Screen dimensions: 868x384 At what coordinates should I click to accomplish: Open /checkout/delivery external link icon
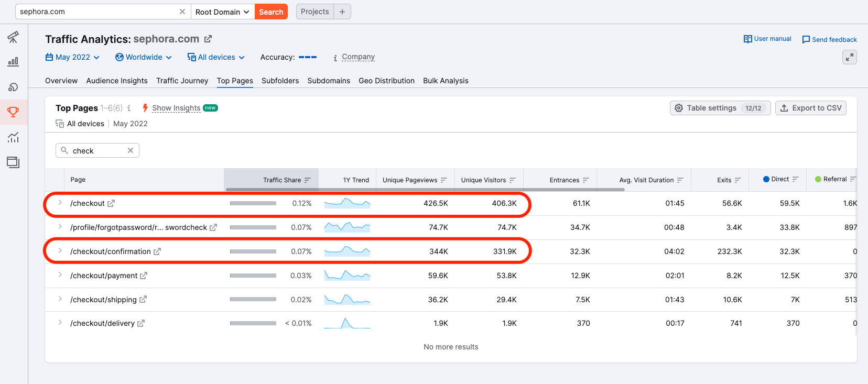pyautogui.click(x=141, y=323)
